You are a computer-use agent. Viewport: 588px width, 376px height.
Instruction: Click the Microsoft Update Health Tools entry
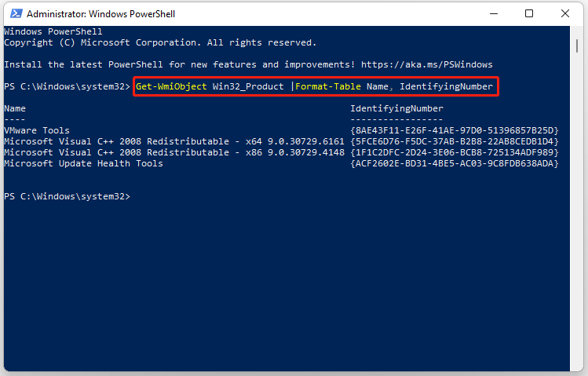pyautogui.click(x=83, y=163)
